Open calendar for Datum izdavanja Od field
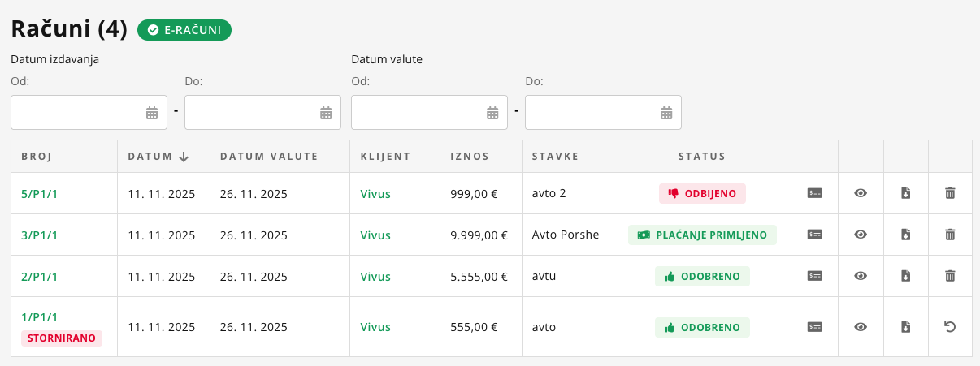980x366 pixels. point(152,113)
